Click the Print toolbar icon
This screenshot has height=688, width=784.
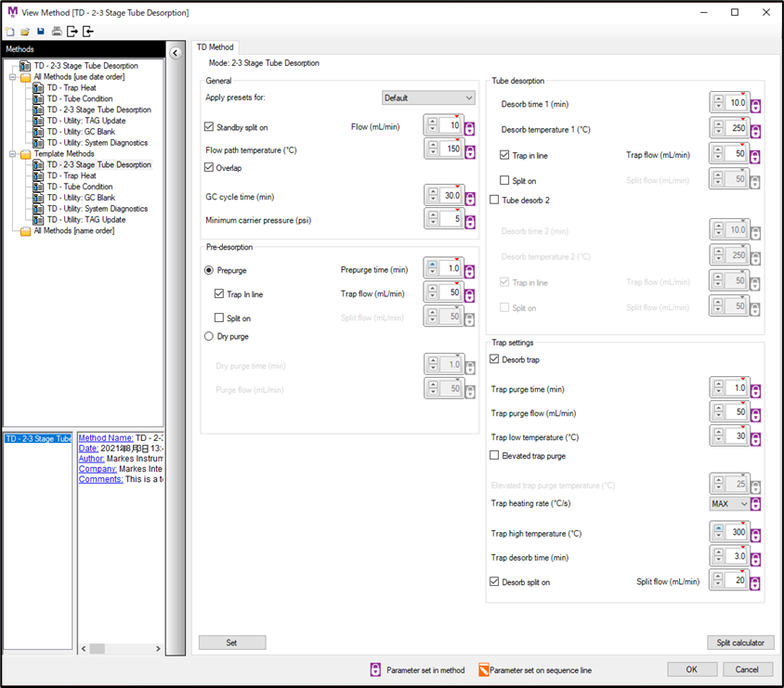point(57,32)
